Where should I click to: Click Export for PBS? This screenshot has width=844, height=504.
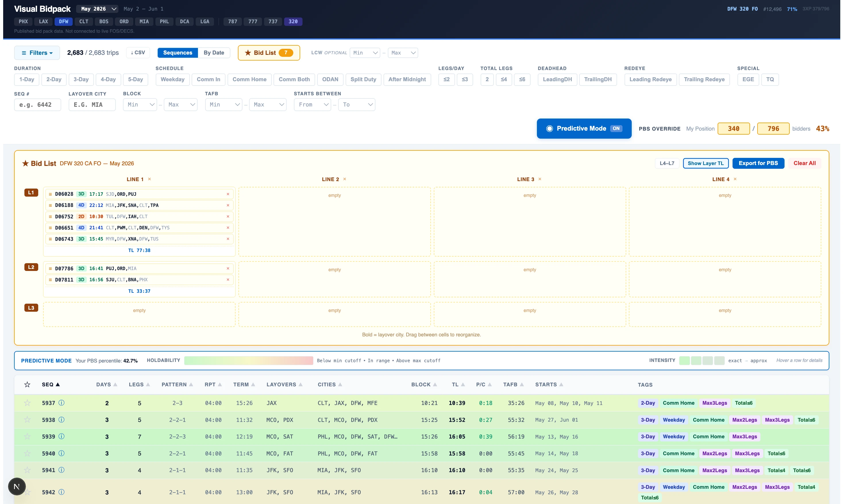coord(758,163)
